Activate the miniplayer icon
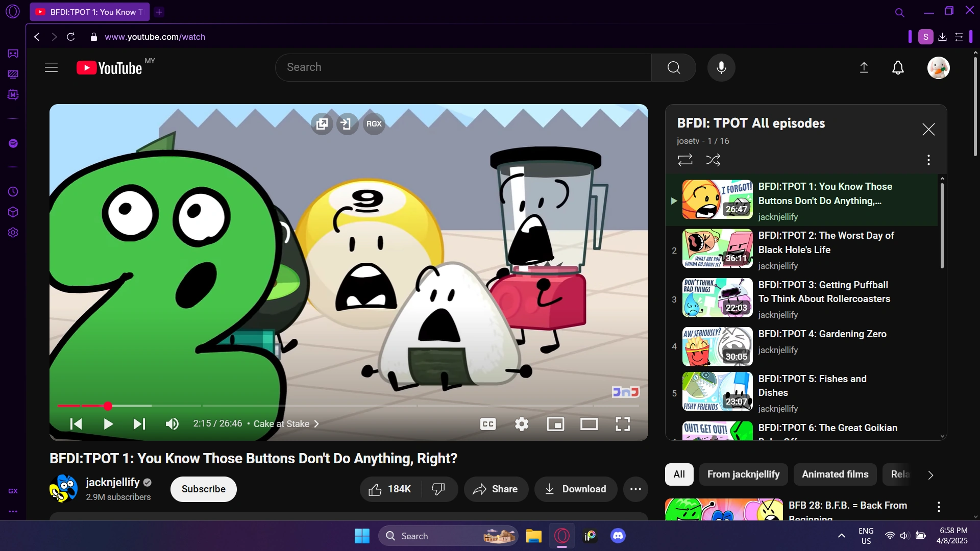 556,424
